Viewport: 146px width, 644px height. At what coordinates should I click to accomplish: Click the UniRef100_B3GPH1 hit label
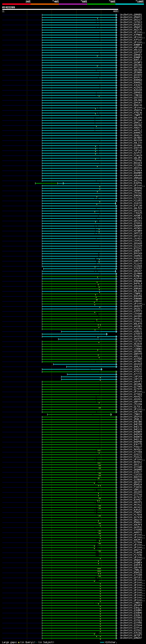[x=131, y=183]
